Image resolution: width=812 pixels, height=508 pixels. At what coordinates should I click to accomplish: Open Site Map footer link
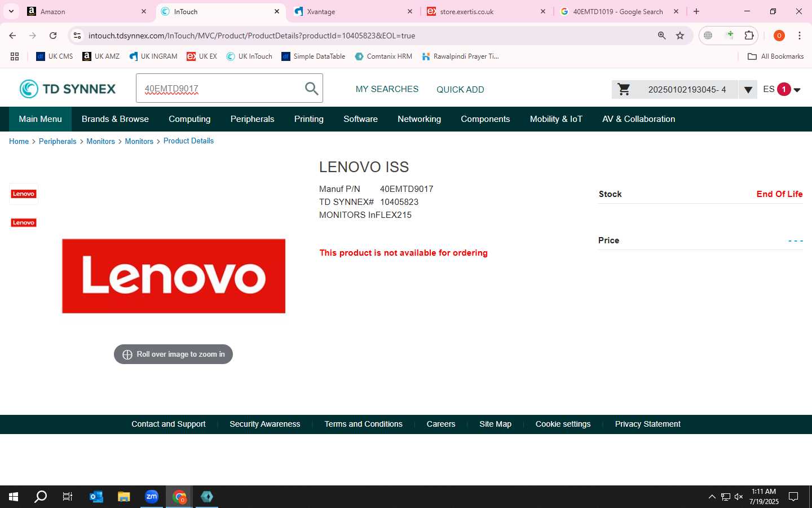(495, 424)
